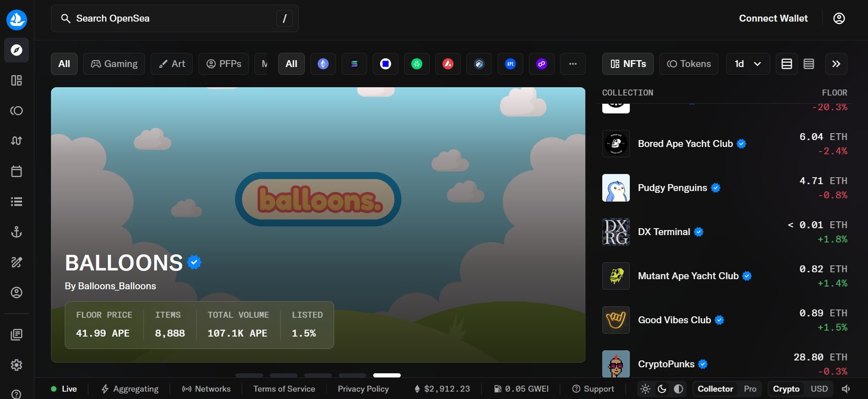
Task: Filter by Avalanche chain icon
Action: click(x=448, y=64)
